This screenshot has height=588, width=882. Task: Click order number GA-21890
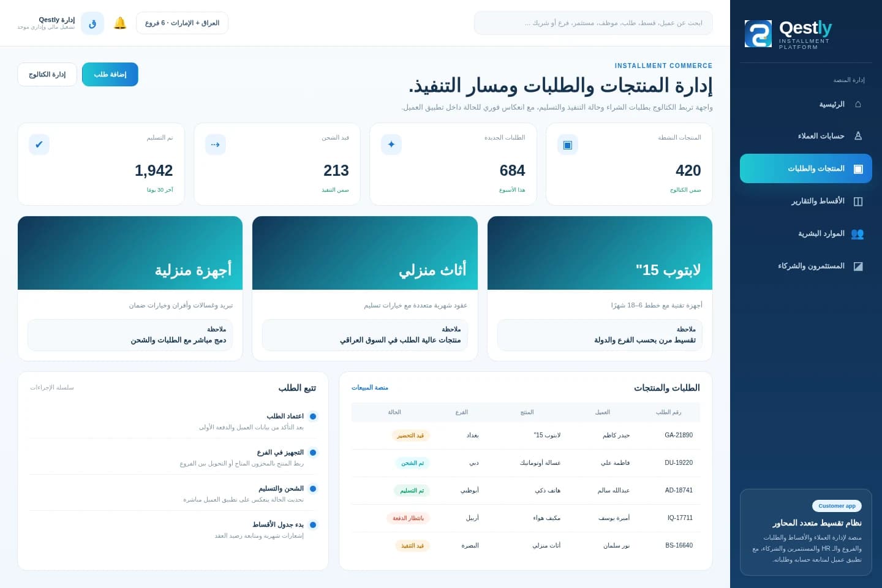pyautogui.click(x=679, y=435)
